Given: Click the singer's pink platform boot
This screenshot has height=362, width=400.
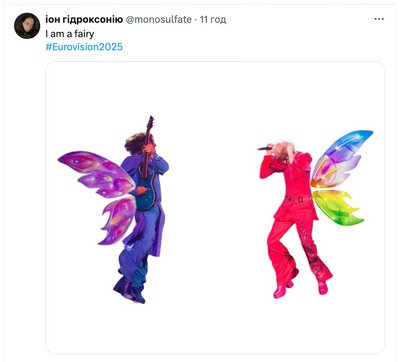Looking at the screenshot, I should tap(282, 290).
